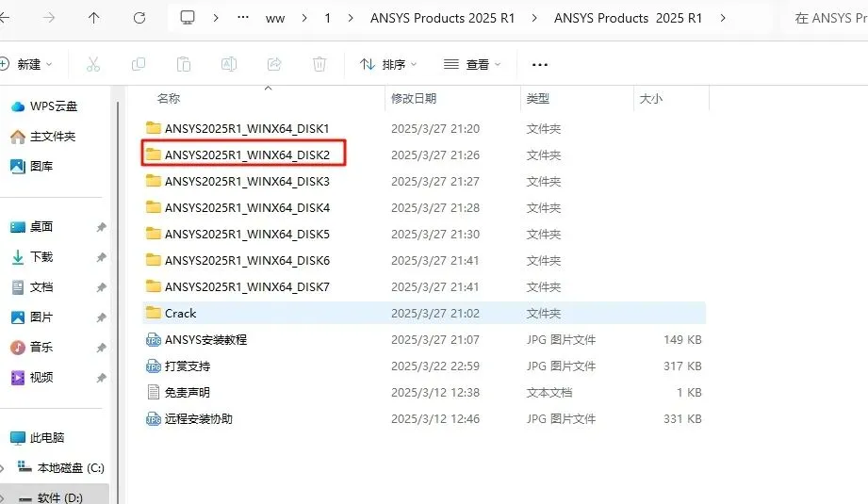Select 本地磁盘 (C:) in the sidebar
The height and width of the screenshot is (504, 868).
point(61,468)
